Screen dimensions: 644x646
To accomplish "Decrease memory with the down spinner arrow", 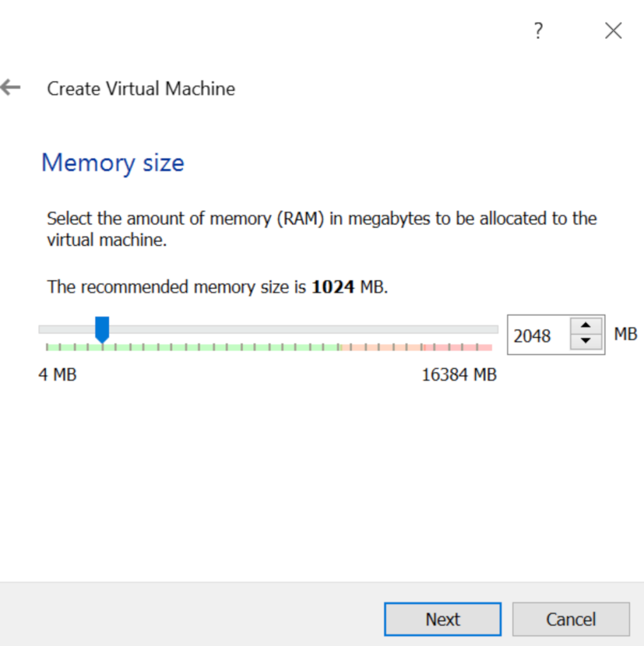I will (586, 341).
